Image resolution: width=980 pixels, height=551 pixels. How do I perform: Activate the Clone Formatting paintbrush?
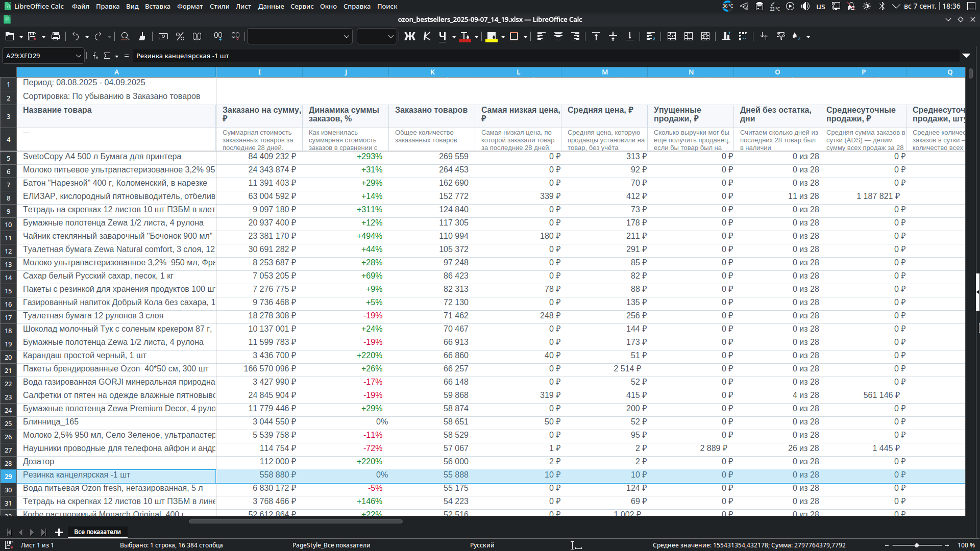coord(142,36)
